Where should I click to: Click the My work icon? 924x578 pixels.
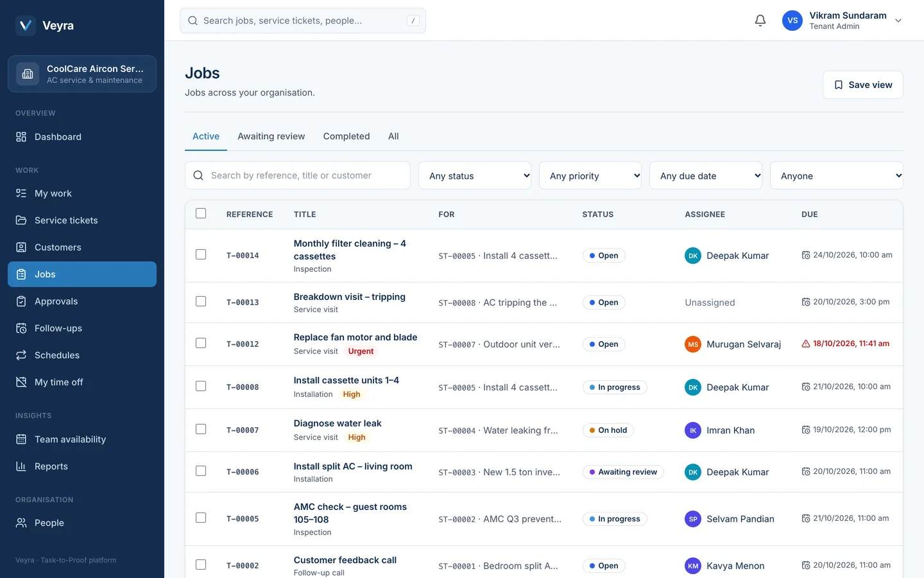tap(21, 193)
